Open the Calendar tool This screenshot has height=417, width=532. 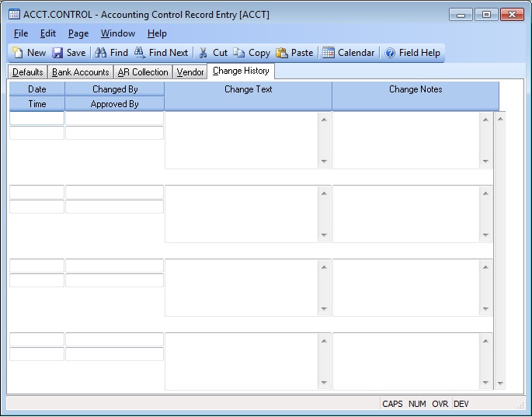(x=329, y=53)
